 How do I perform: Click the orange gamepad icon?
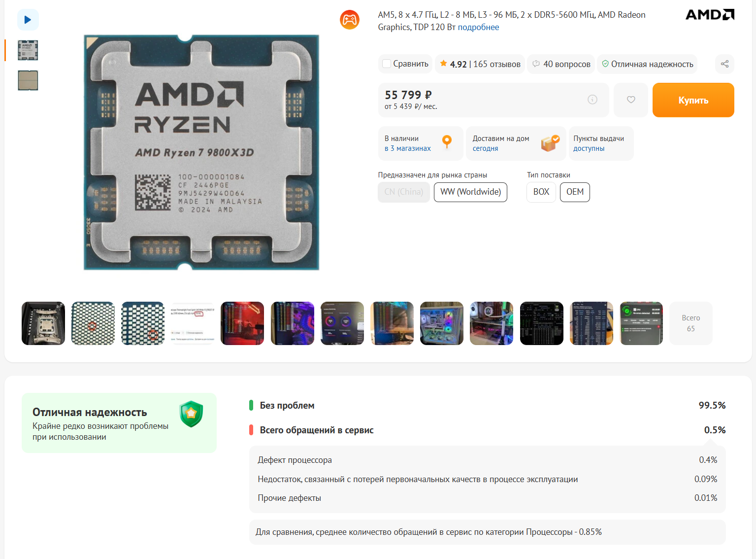tap(350, 20)
